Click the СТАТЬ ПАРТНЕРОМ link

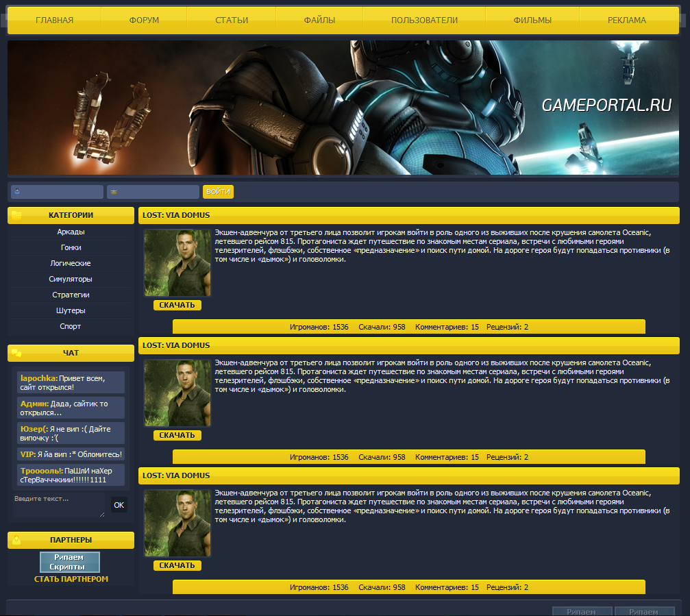(x=71, y=579)
